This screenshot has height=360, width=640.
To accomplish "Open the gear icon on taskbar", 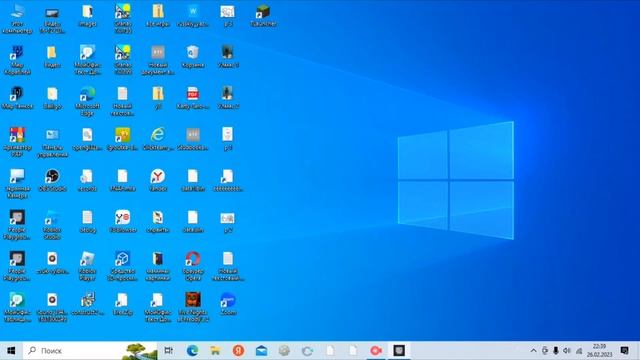I will (284, 351).
